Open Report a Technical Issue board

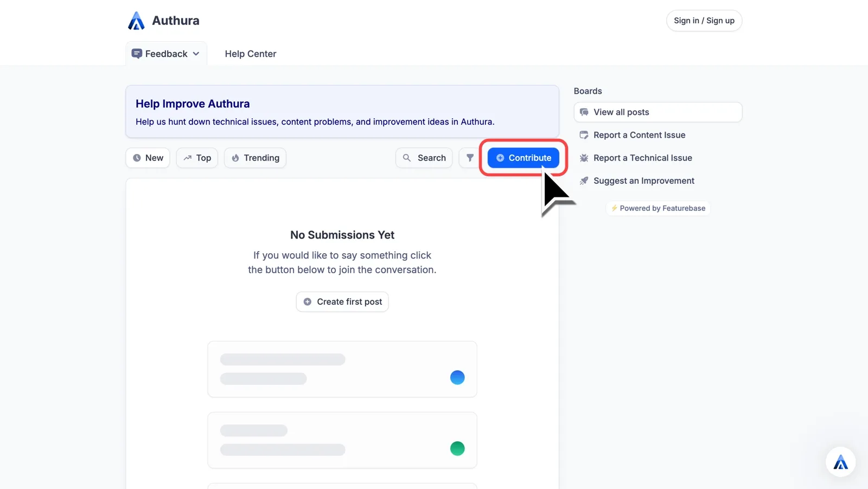click(658, 158)
